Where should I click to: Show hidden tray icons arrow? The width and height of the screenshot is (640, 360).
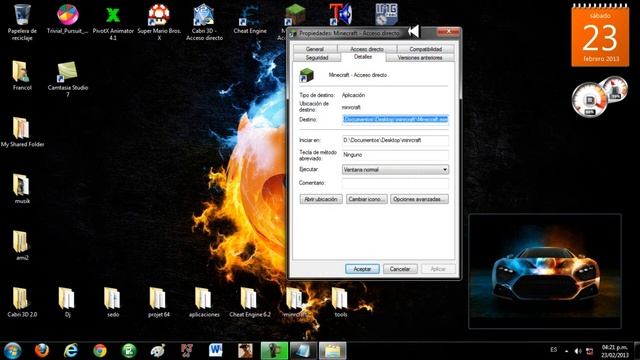click(x=566, y=351)
